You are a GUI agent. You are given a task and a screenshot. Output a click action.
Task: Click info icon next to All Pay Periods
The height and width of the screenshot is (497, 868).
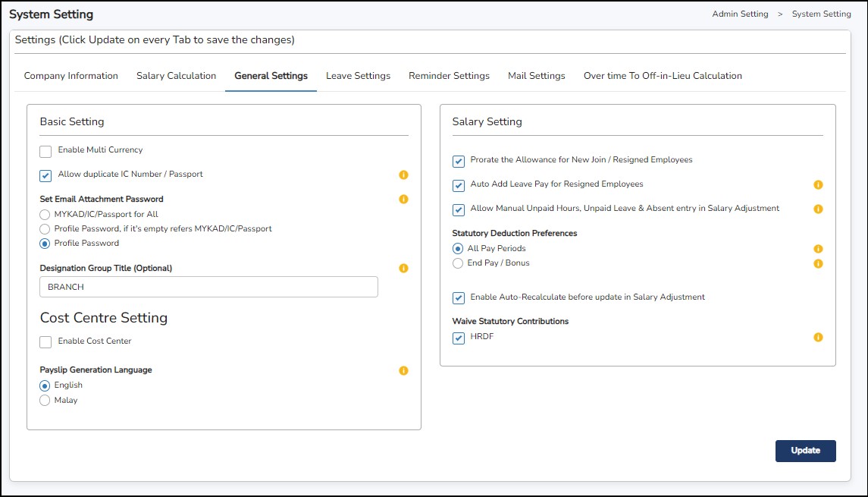(818, 249)
